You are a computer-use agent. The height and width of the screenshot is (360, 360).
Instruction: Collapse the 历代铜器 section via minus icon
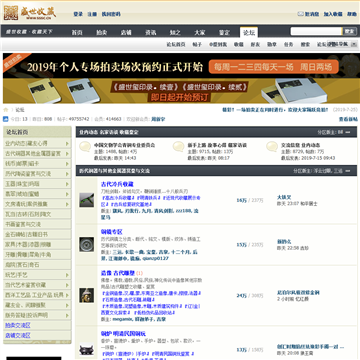[348, 171]
